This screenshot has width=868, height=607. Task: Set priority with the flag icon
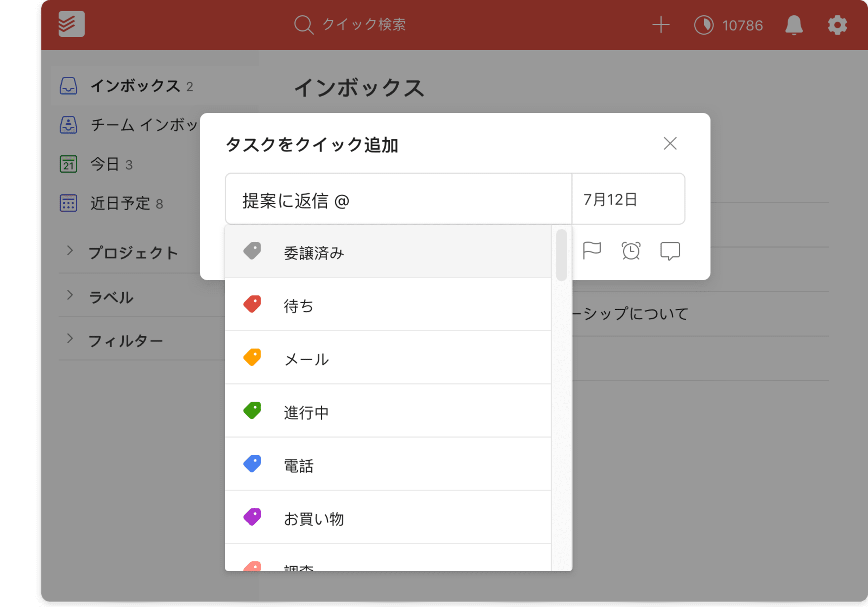tap(592, 251)
